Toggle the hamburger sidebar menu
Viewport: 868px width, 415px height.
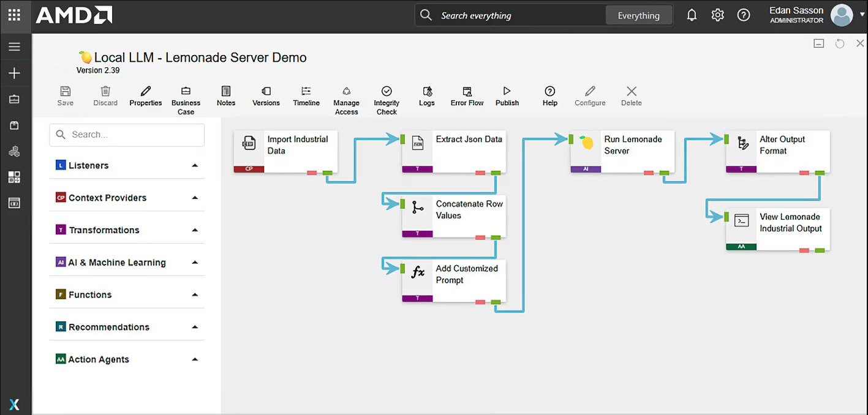click(14, 47)
